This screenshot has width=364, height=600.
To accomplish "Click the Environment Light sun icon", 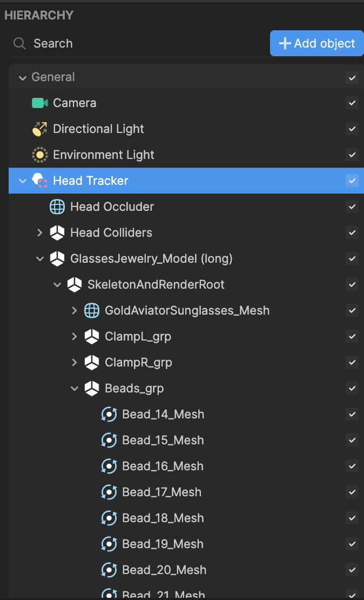I will 40,155.
